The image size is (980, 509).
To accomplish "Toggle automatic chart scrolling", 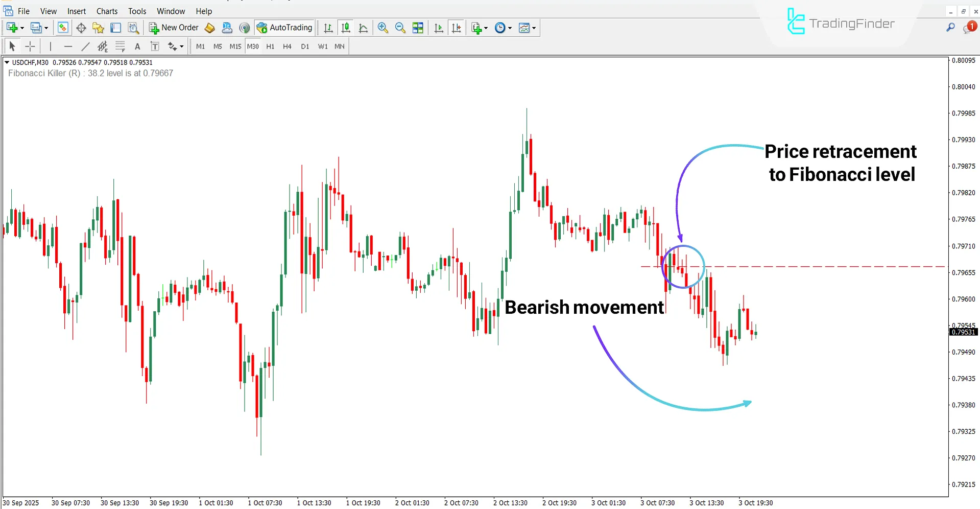I will click(438, 28).
